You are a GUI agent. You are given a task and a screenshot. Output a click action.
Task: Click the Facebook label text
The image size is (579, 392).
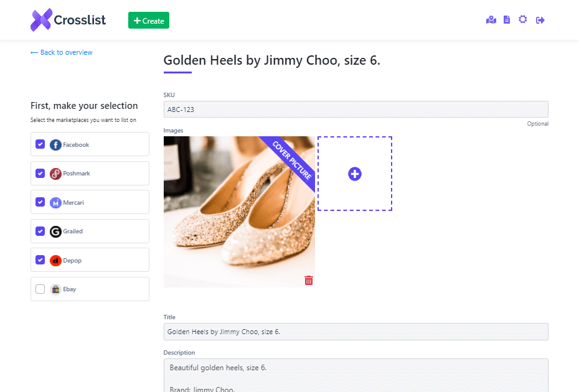click(x=76, y=145)
